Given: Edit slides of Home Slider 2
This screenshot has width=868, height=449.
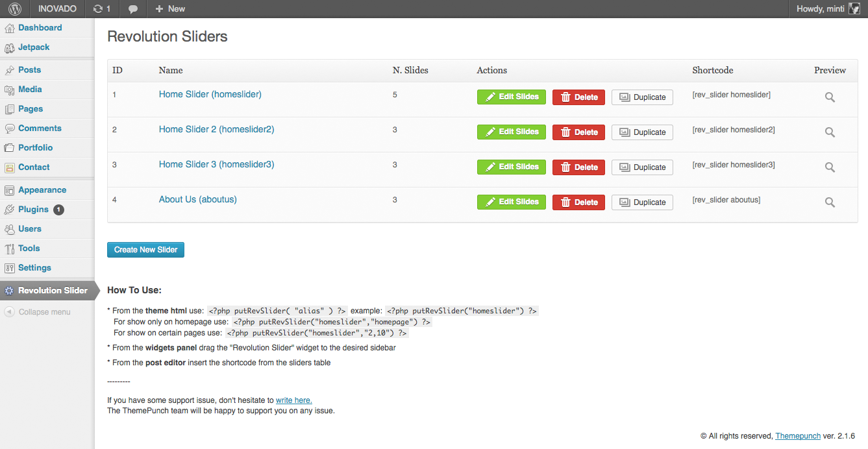Looking at the screenshot, I should [x=512, y=132].
